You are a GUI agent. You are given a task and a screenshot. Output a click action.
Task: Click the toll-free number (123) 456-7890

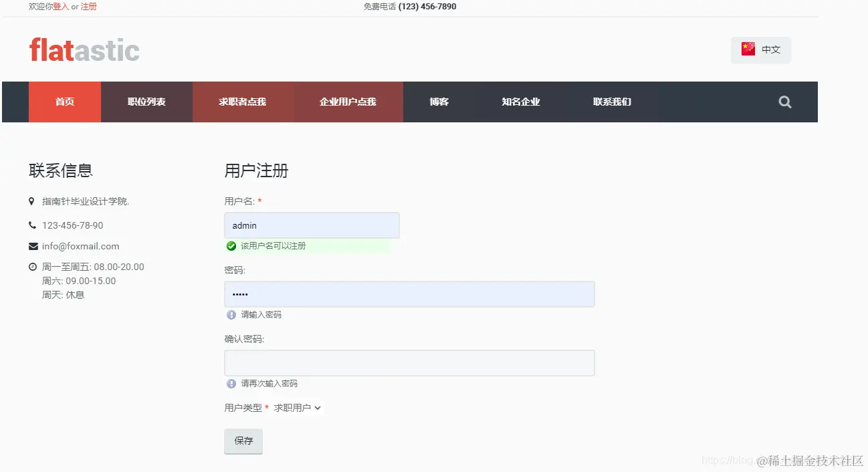427,7
